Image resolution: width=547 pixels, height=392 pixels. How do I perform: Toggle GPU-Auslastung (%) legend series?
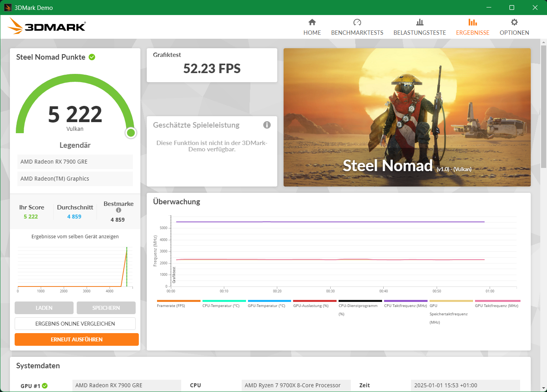(x=315, y=304)
